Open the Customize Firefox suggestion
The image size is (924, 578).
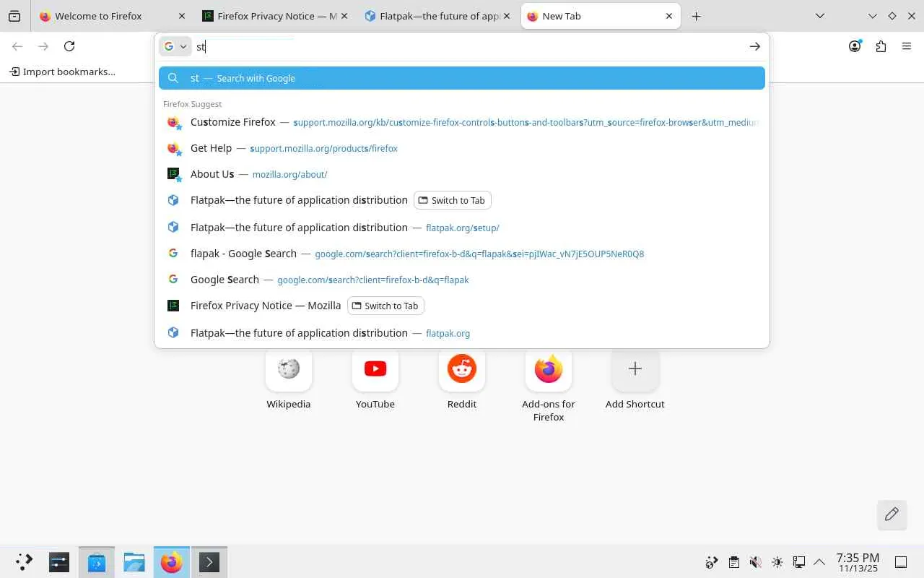[462, 122]
